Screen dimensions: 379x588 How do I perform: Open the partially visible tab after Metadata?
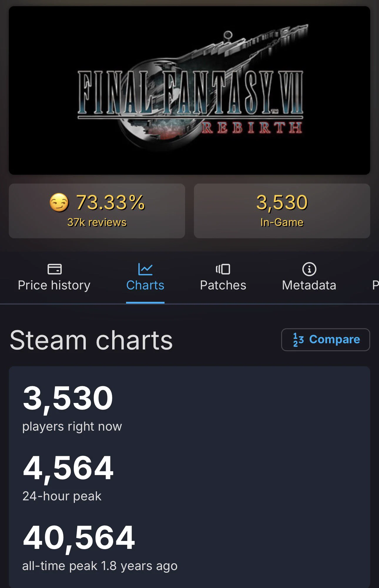[375, 285]
